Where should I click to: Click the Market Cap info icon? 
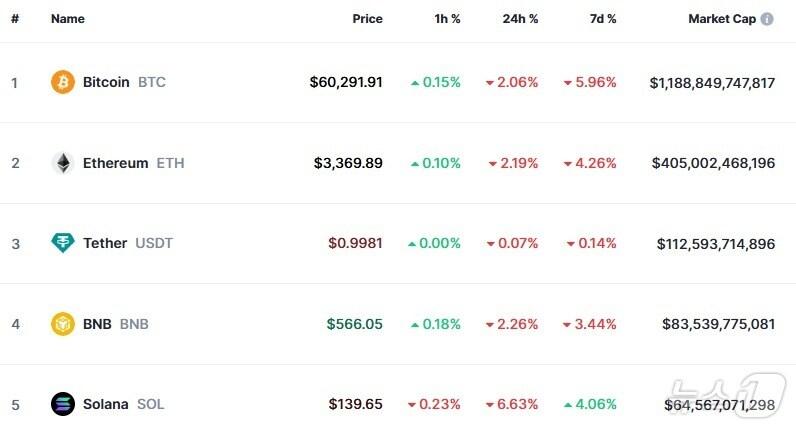(x=767, y=19)
